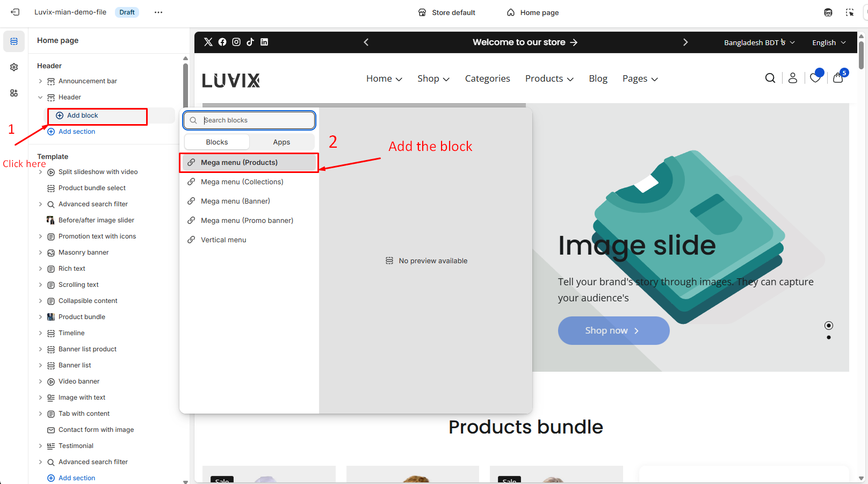868x484 pixels.
Task: Select Mega menu (Products) block
Action: (x=239, y=163)
